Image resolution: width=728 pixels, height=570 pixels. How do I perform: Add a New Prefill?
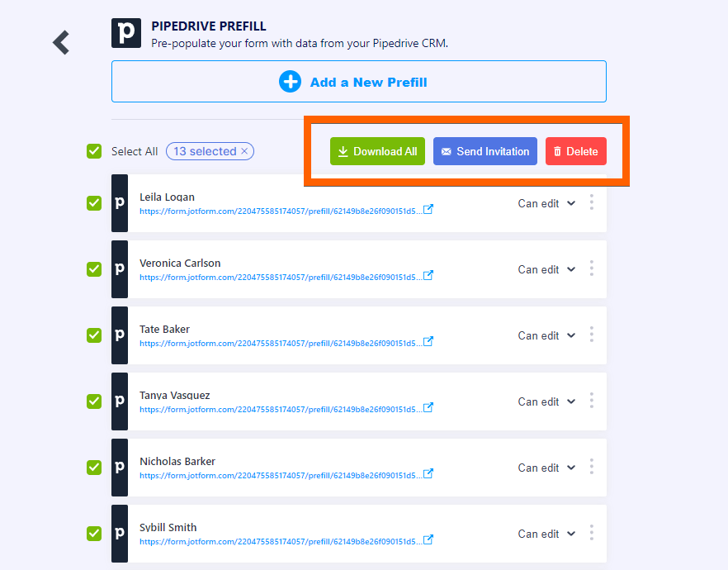359,82
